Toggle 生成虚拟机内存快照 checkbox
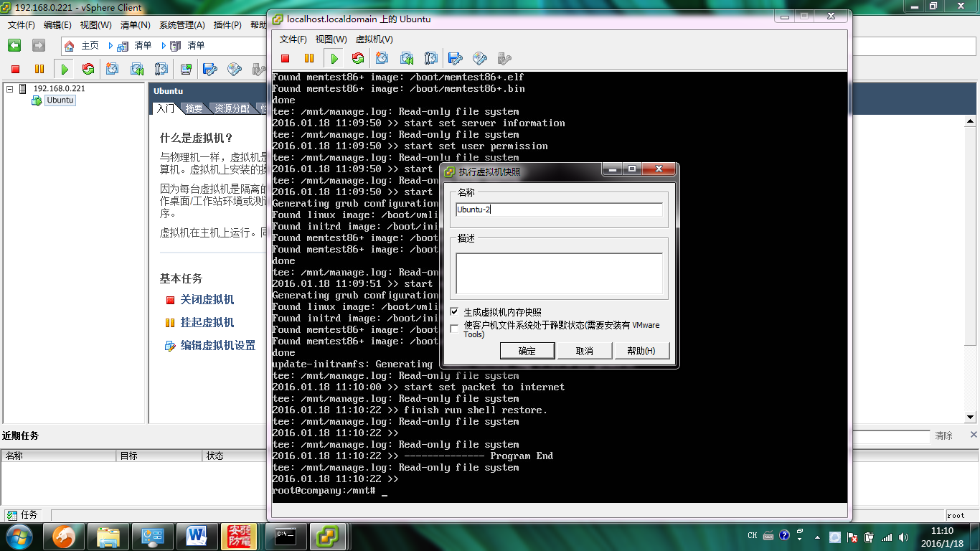This screenshot has width=980, height=551. tap(454, 312)
